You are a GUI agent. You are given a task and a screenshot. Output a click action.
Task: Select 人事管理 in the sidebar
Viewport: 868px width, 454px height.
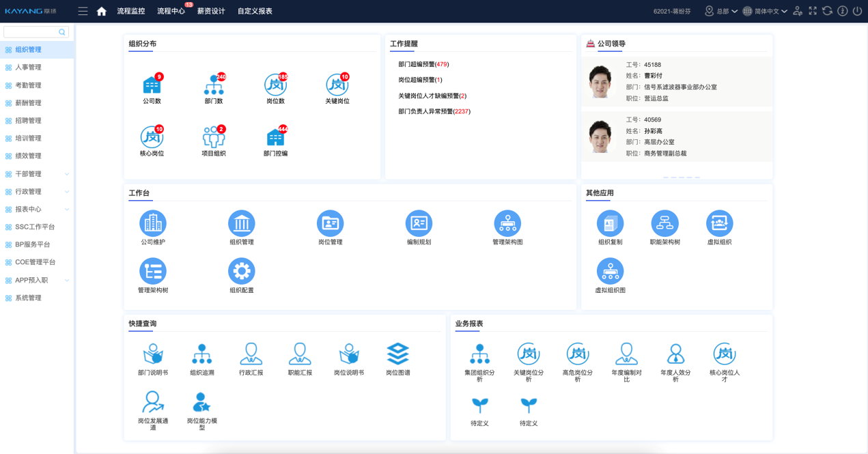[37, 68]
